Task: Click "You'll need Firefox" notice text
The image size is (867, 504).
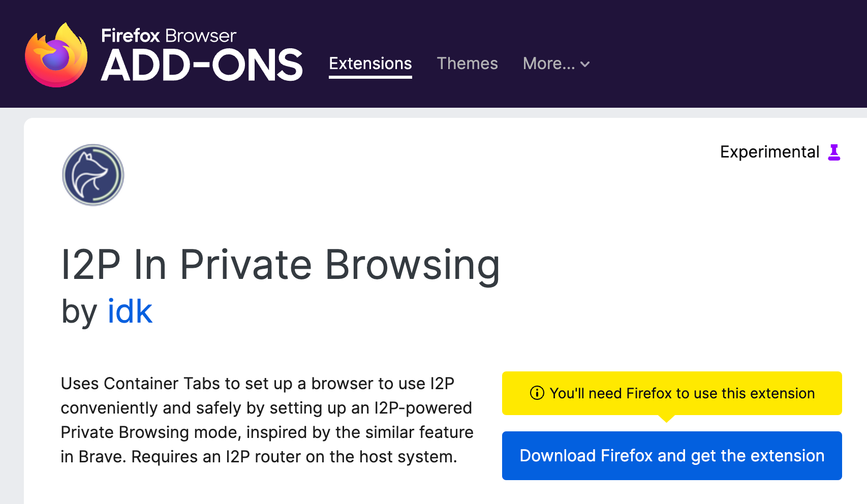Action: [682, 393]
